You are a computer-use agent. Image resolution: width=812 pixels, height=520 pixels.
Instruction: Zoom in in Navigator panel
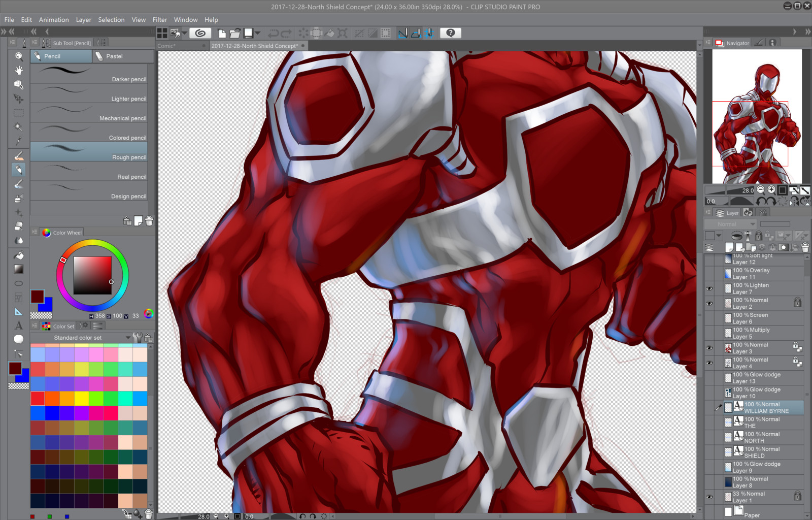coord(771,190)
